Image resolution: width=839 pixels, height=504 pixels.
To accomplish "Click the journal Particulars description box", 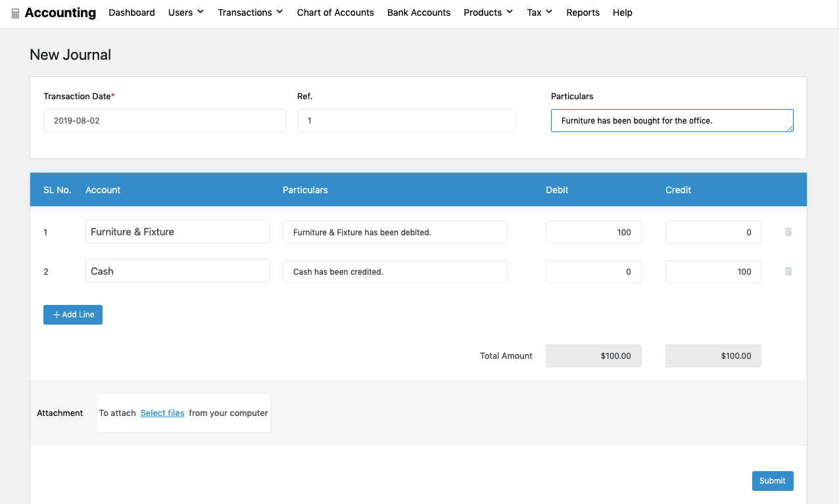I will point(671,120).
